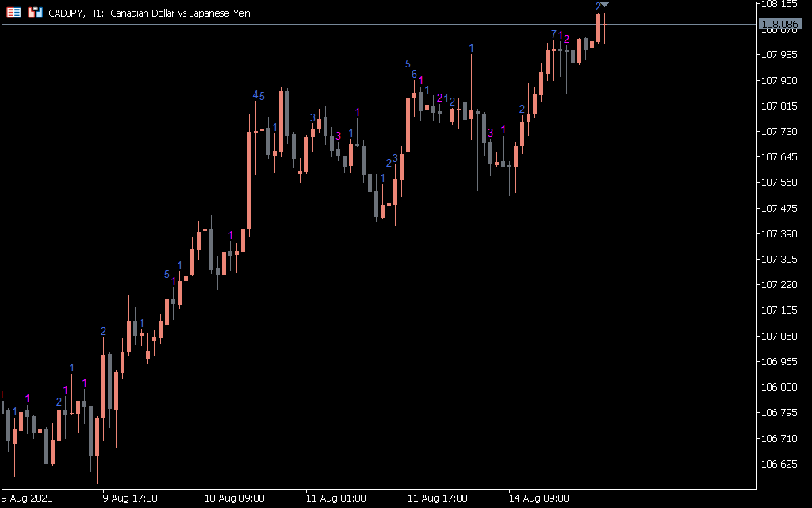812x508 pixels.
Task: Click the highlighted 108.086 current price label
Action: 779,25
